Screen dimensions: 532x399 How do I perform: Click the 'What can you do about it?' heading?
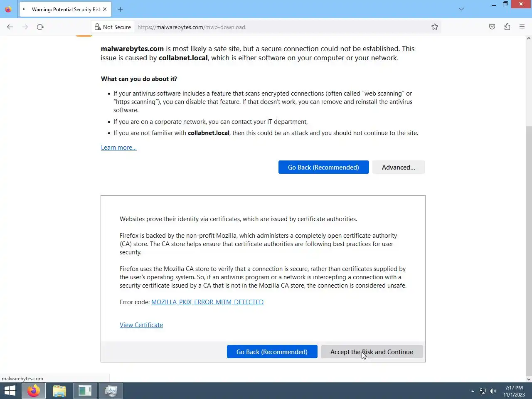pos(139,79)
